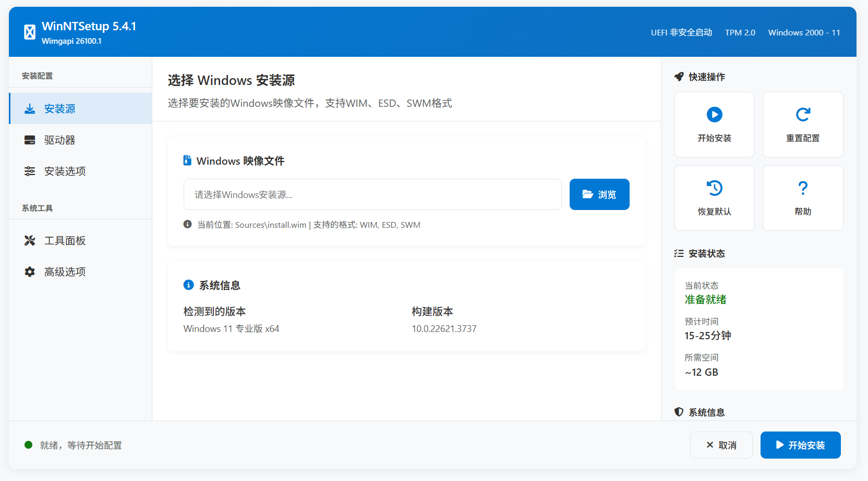Click the shield icon beside 系统信息
Screen dimensions: 868x481
point(679,412)
